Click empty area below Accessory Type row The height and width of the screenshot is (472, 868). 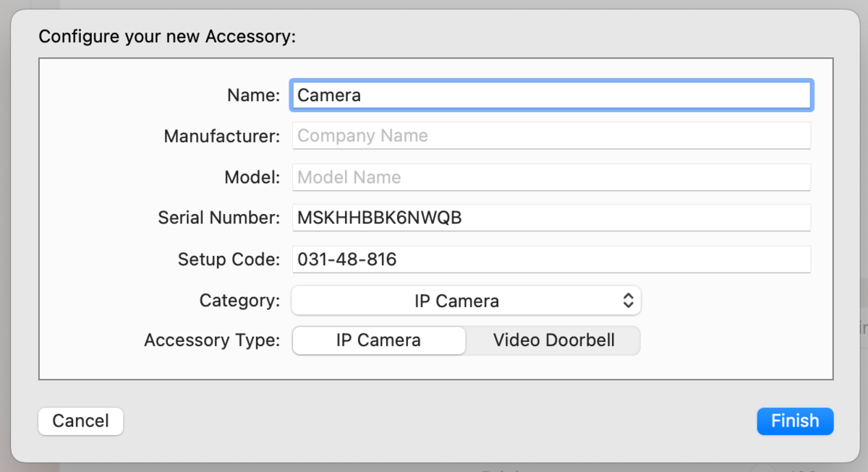click(x=434, y=367)
